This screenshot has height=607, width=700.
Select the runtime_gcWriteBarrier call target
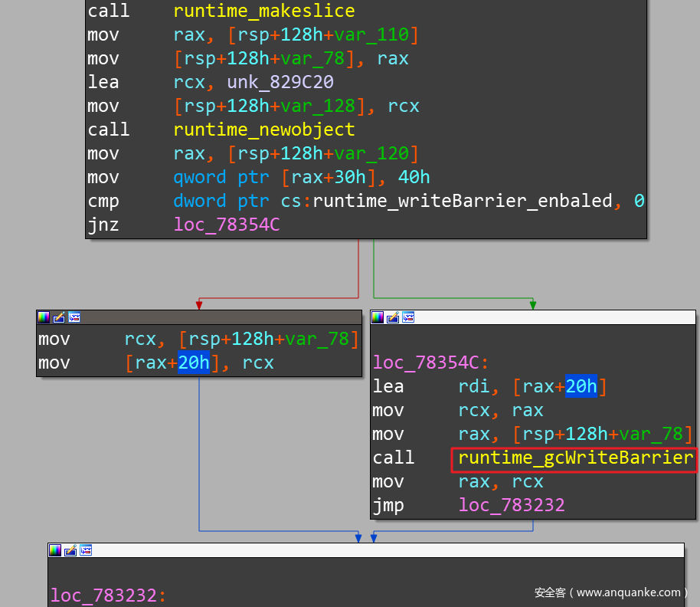[x=575, y=458]
